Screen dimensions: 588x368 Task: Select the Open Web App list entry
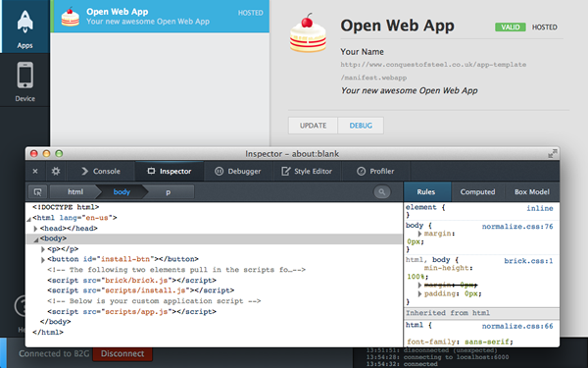click(160, 16)
